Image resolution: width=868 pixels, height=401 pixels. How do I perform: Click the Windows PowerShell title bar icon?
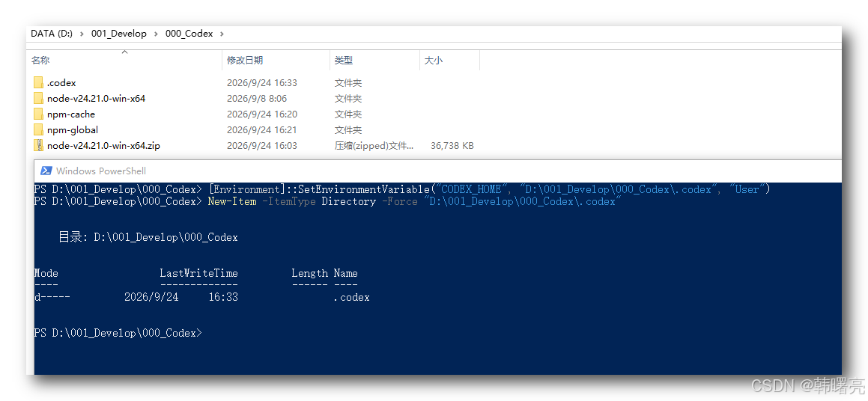tap(46, 171)
